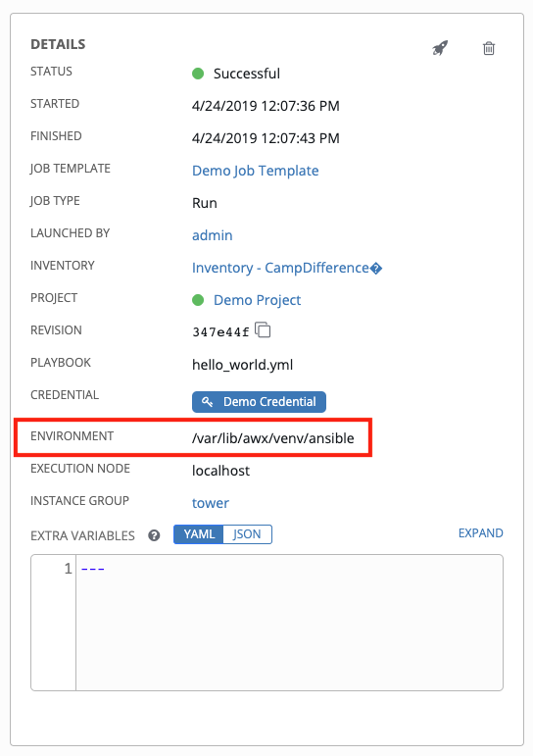Click the green Successful status indicator
Screen dimensions: 533x756
pyautogui.click(x=198, y=74)
